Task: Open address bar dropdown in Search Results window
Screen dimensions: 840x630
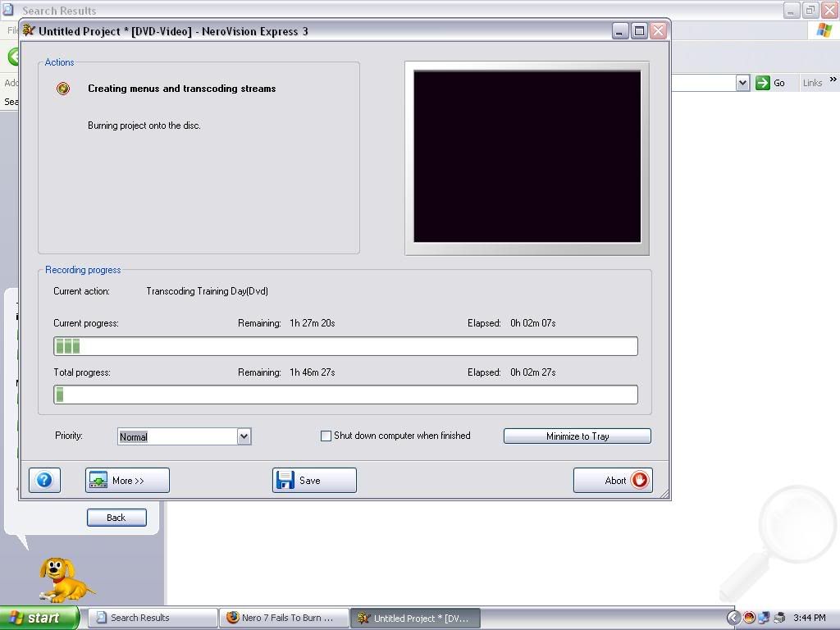Action: tap(742, 83)
